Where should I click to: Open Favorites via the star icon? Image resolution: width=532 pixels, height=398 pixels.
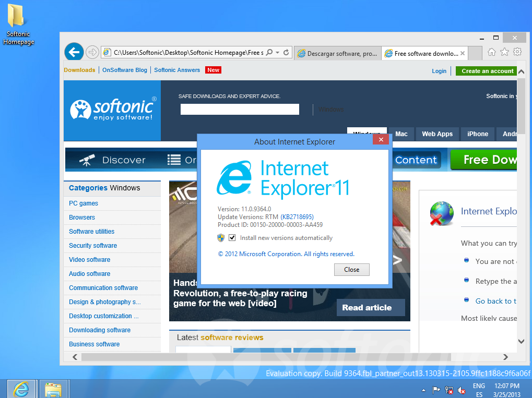click(x=504, y=52)
